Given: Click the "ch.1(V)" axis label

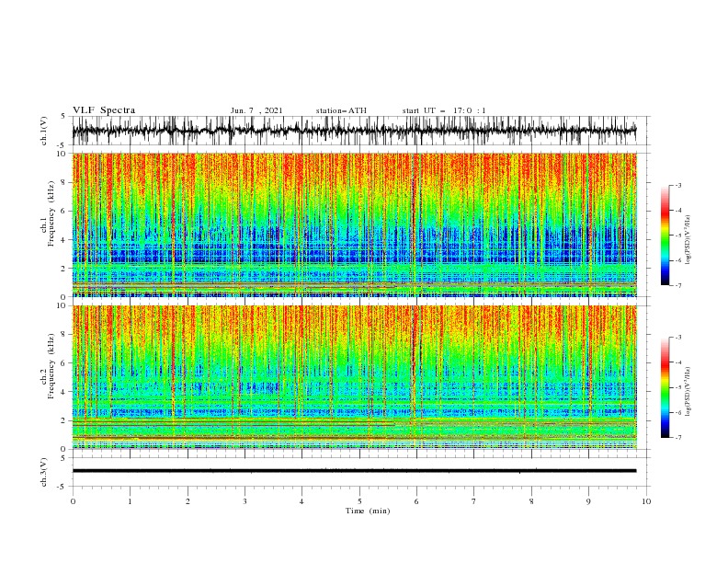Looking at the screenshot, I should click(44, 131).
